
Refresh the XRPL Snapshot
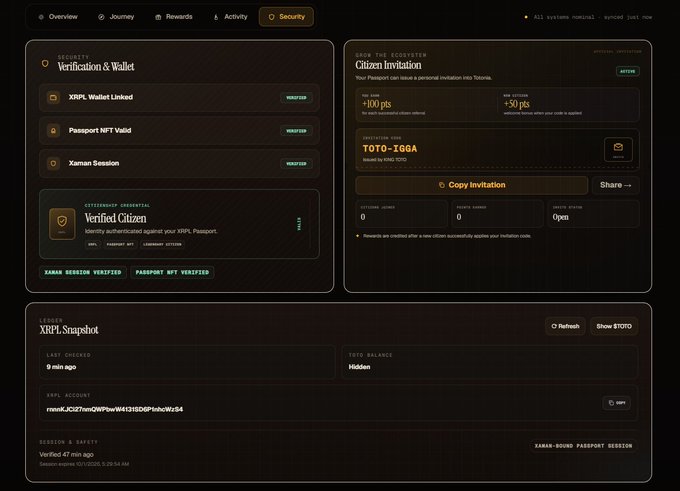point(565,326)
